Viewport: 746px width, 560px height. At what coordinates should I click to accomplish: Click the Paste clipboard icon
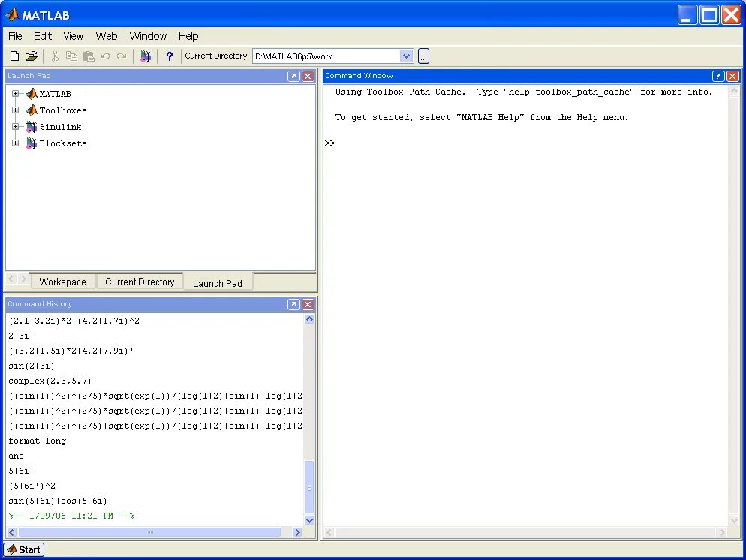pos(89,56)
